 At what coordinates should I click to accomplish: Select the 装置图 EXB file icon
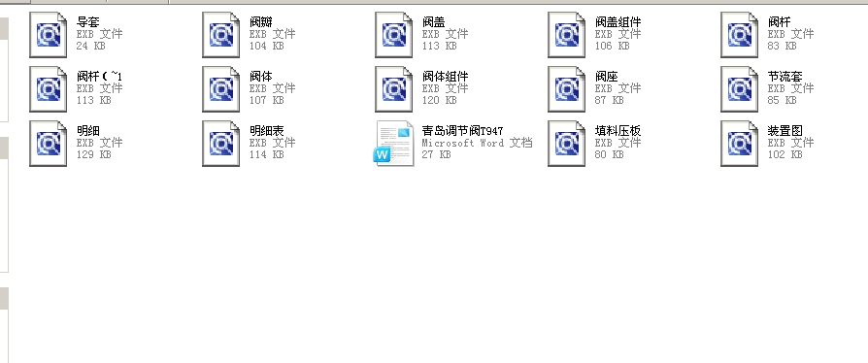point(739,144)
